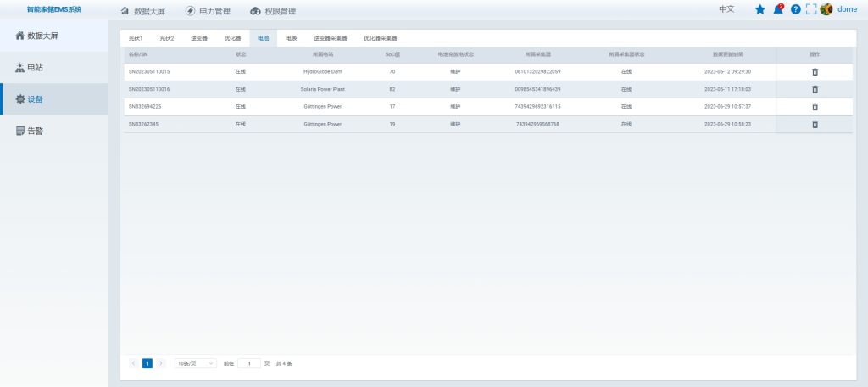Click the go-to page number field
This screenshot has height=387, width=868.
pos(249,363)
